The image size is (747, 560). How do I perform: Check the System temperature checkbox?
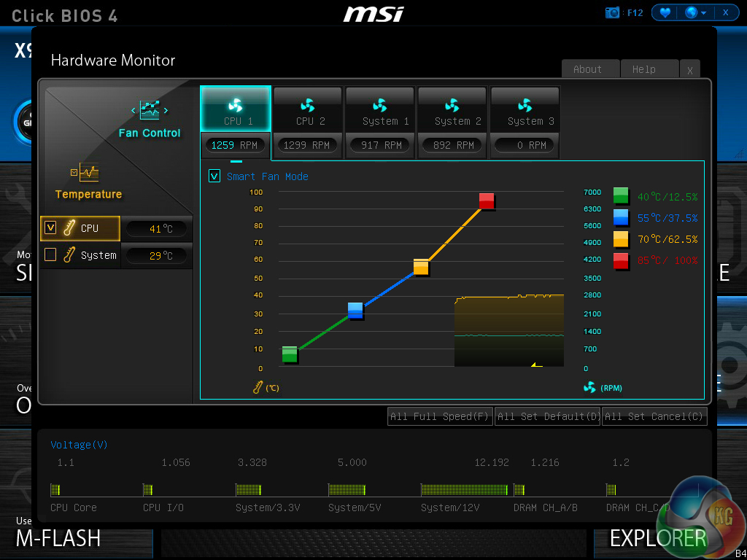50,254
